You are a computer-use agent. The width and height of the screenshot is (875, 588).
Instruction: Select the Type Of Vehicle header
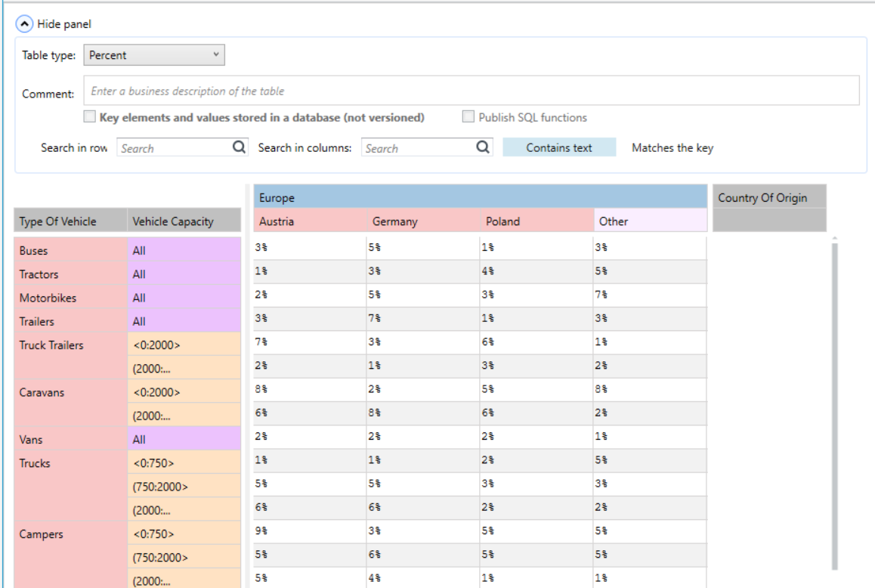click(x=70, y=221)
